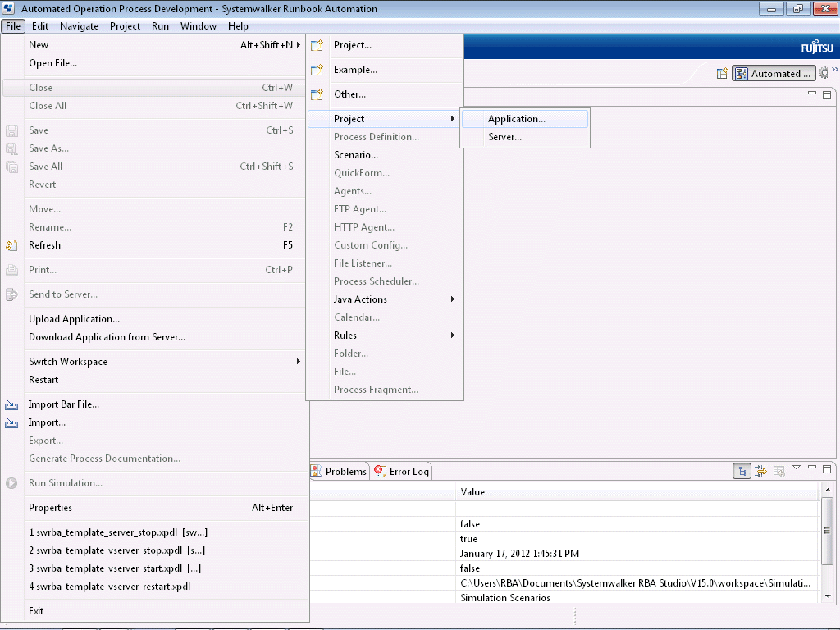Switch to the Error Log tab
This screenshot has height=630, width=840.
point(402,472)
